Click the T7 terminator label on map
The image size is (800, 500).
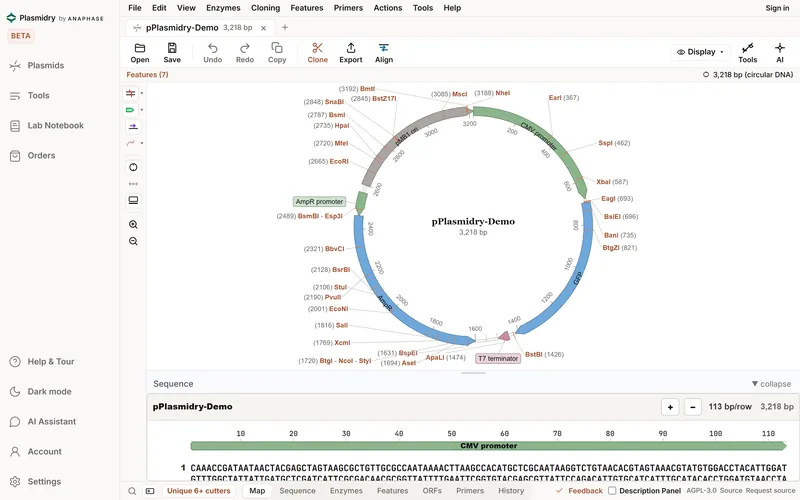498,359
